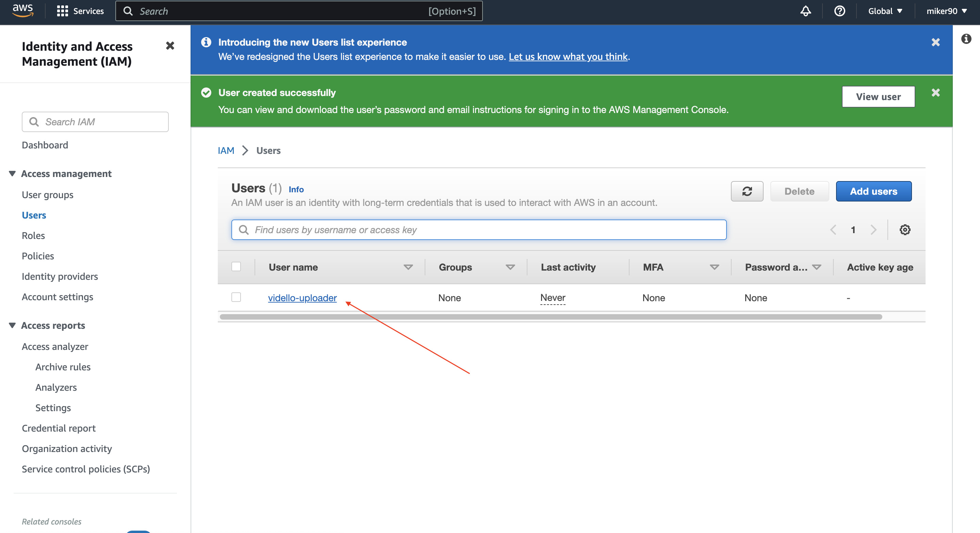Go to next page of users
Viewport: 980px width, 533px height.
(x=873, y=230)
